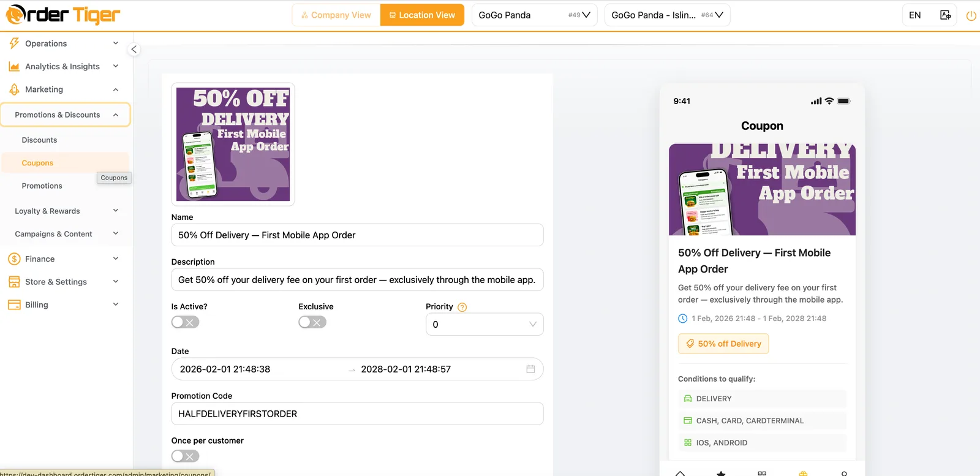This screenshot has width=980, height=476.
Task: Switch to Company View tab
Action: (336, 15)
